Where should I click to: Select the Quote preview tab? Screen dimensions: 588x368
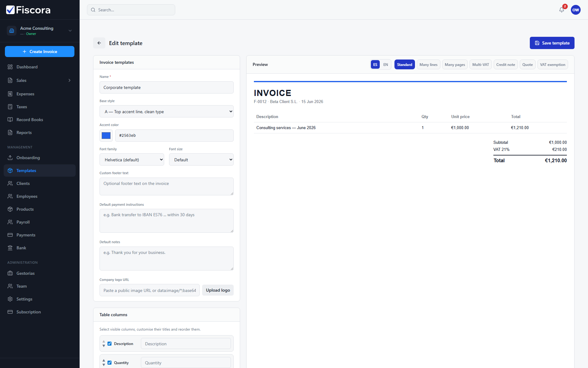[527, 65]
